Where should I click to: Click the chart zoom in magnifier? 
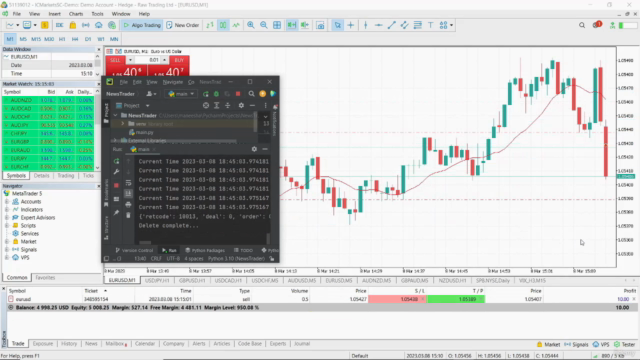point(251,25)
